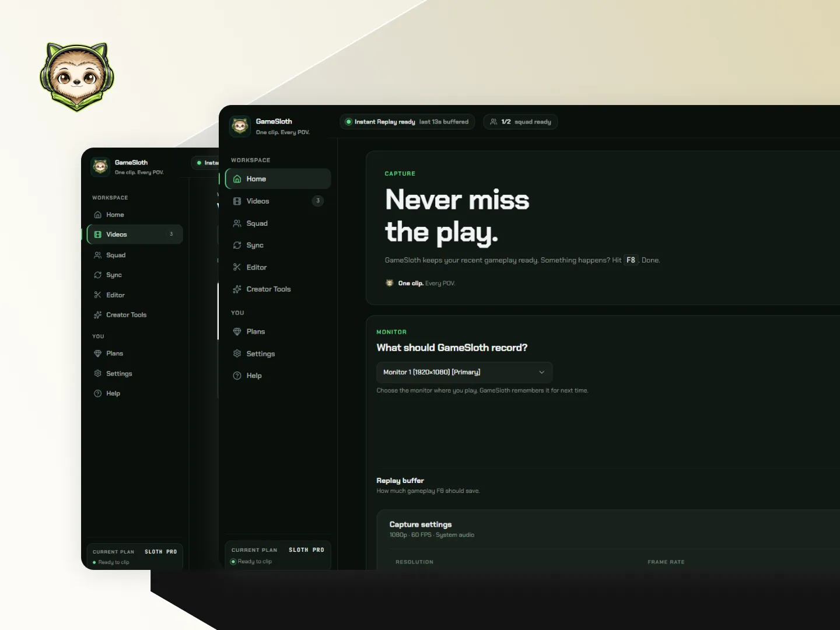Open the Editor scissors icon in the back window
The image size is (840, 630).
tap(97, 295)
